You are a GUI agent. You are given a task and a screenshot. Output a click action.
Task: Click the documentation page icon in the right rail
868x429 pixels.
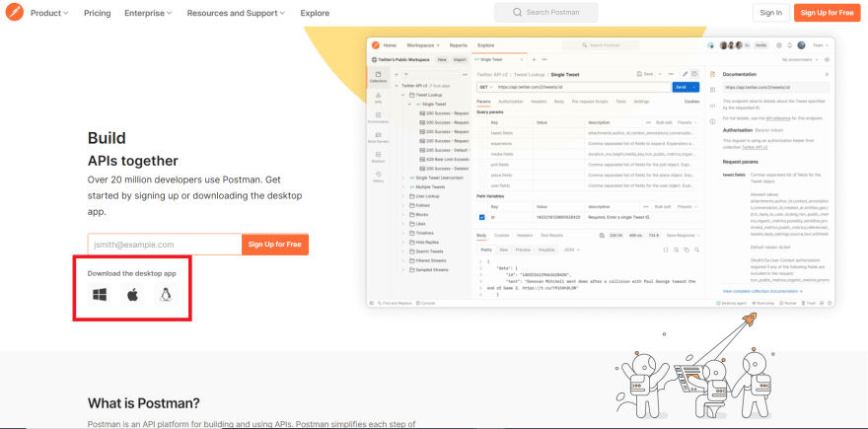click(x=712, y=74)
